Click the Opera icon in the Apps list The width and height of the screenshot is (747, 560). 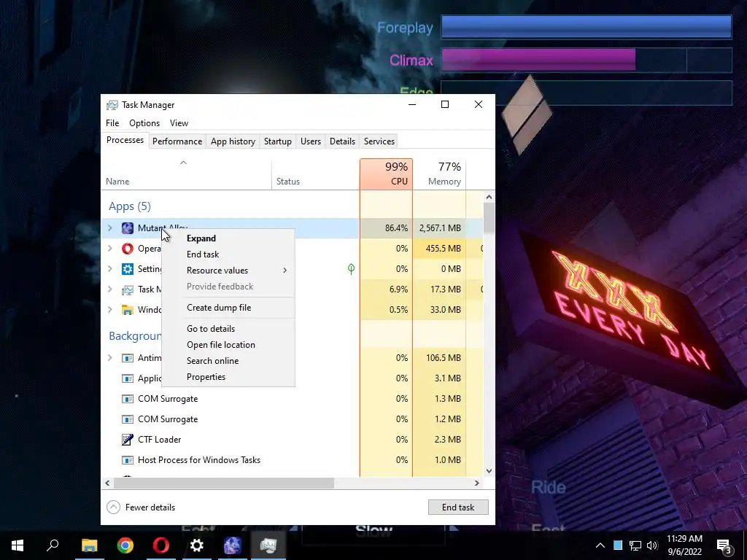click(127, 249)
